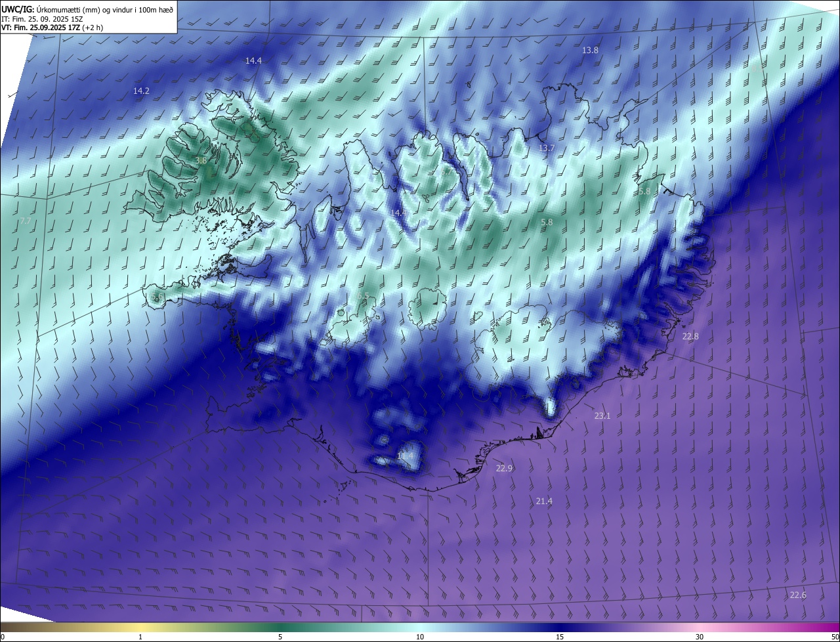This screenshot has width=840, height=642.
Task: Click the 3.8 value over the Westfjords
Action: pyautogui.click(x=201, y=160)
